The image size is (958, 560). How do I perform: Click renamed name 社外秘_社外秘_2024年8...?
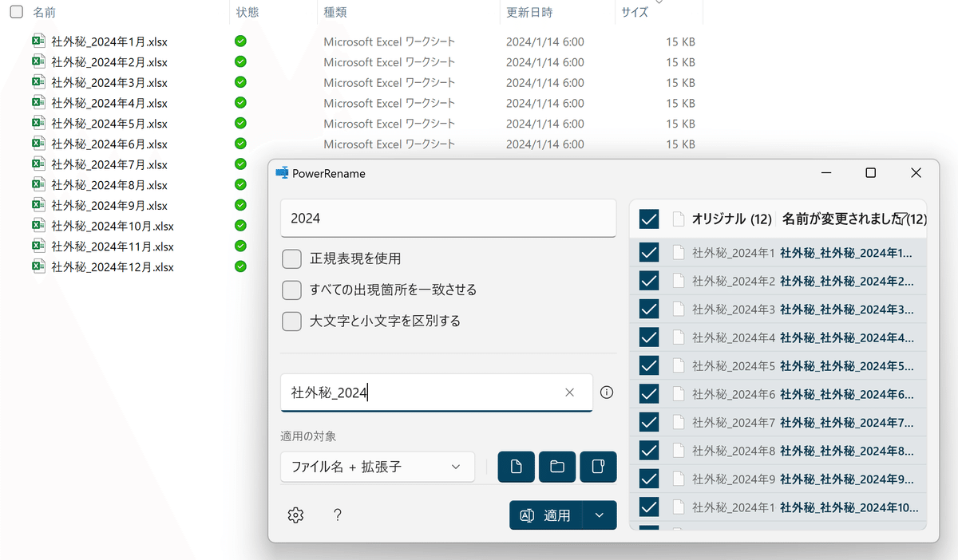(846, 450)
